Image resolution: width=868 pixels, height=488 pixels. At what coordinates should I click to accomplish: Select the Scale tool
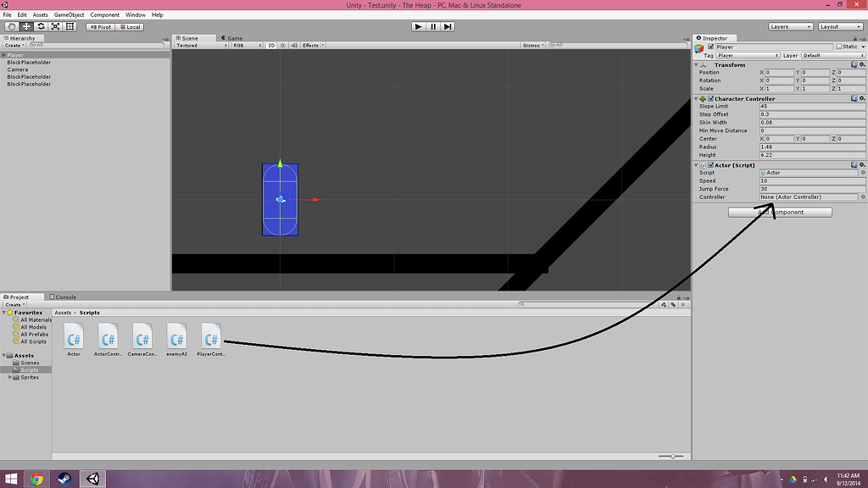click(x=55, y=26)
